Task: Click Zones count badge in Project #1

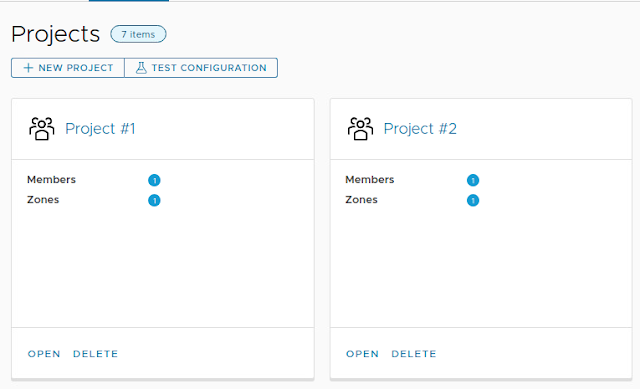Action: 154,200
